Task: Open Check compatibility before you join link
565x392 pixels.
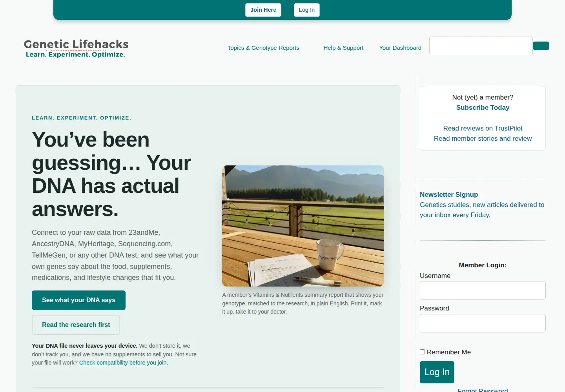Action: pos(124,363)
